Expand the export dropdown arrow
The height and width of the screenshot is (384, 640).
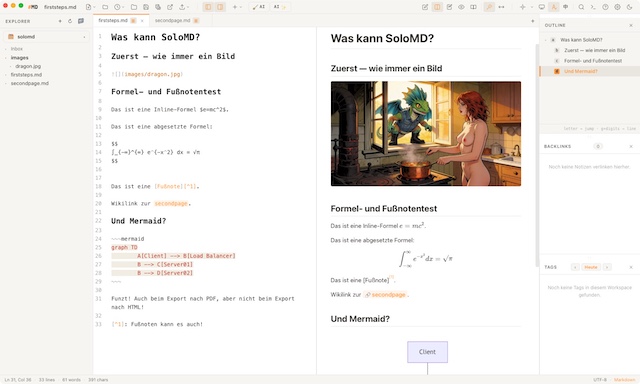click(x=189, y=7)
